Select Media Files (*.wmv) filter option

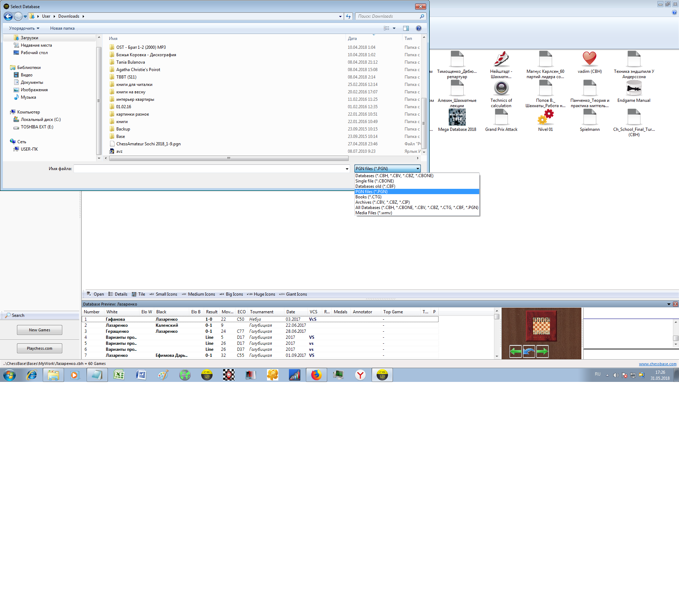pos(417,213)
